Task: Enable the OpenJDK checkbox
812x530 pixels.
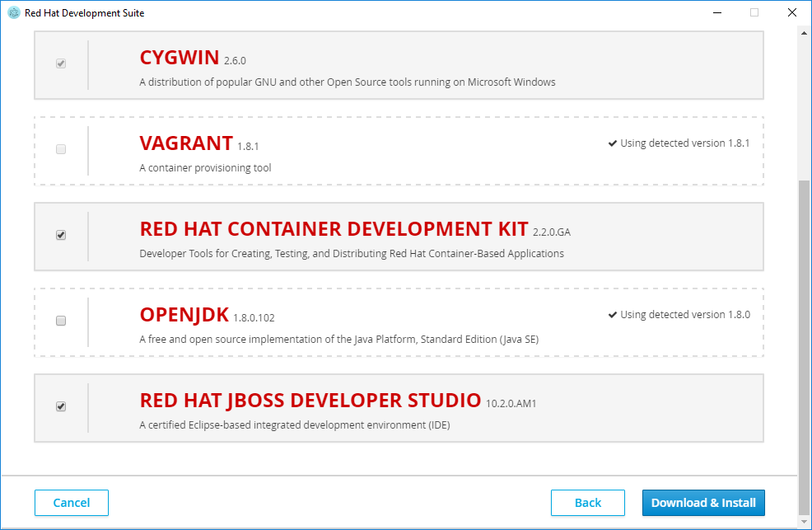Action: click(61, 321)
